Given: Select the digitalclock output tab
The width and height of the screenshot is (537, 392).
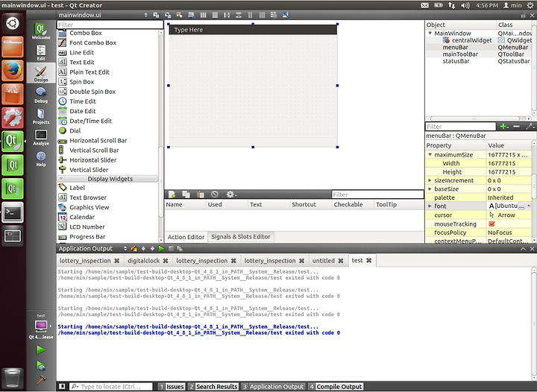Looking at the screenshot, I should point(143,261).
